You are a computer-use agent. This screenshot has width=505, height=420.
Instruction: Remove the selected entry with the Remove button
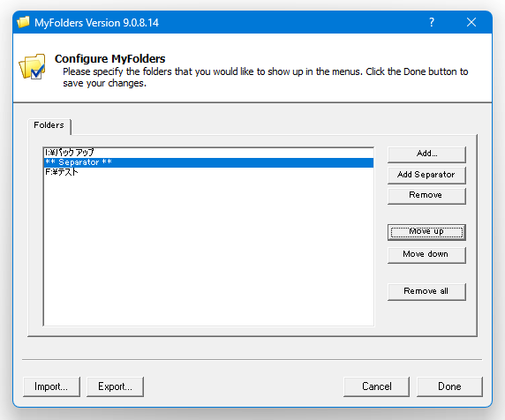(x=426, y=196)
